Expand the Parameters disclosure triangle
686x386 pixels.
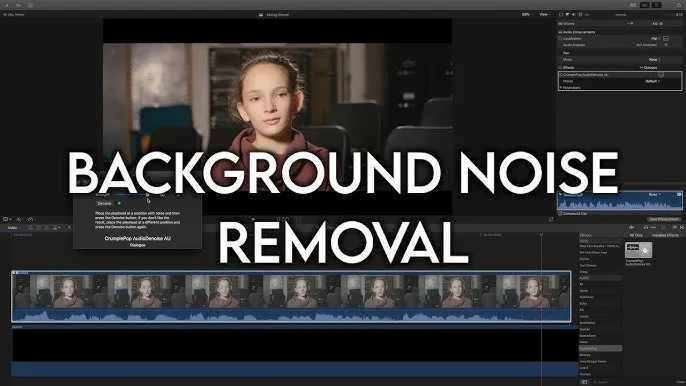[560, 88]
